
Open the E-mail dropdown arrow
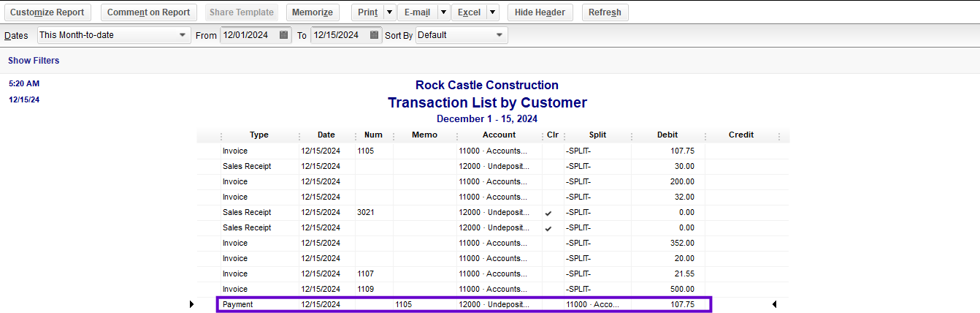[x=443, y=12]
